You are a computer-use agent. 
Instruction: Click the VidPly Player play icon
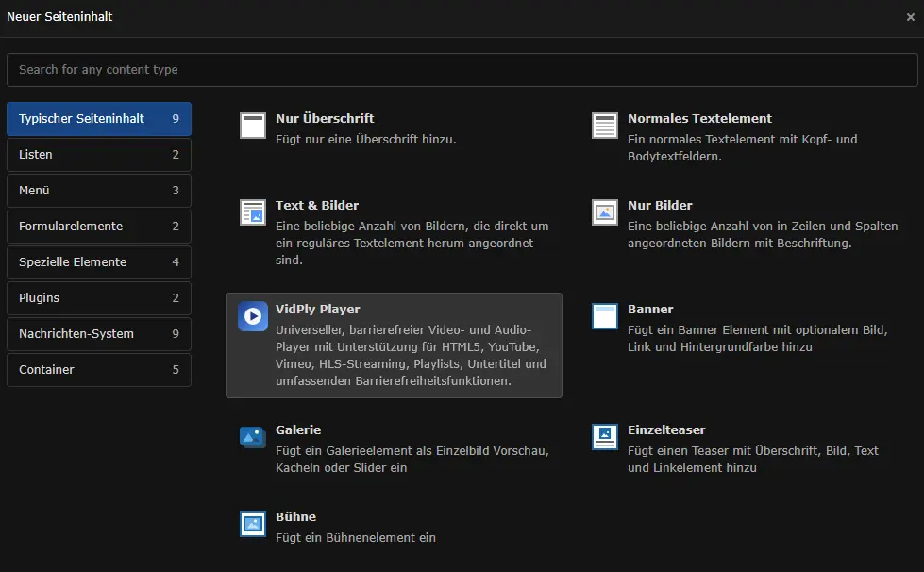tap(253, 316)
